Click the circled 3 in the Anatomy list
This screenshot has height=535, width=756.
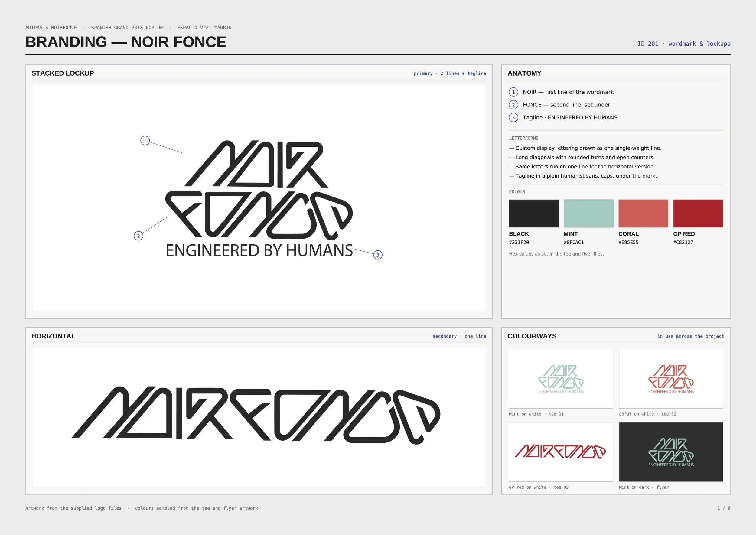[513, 118]
